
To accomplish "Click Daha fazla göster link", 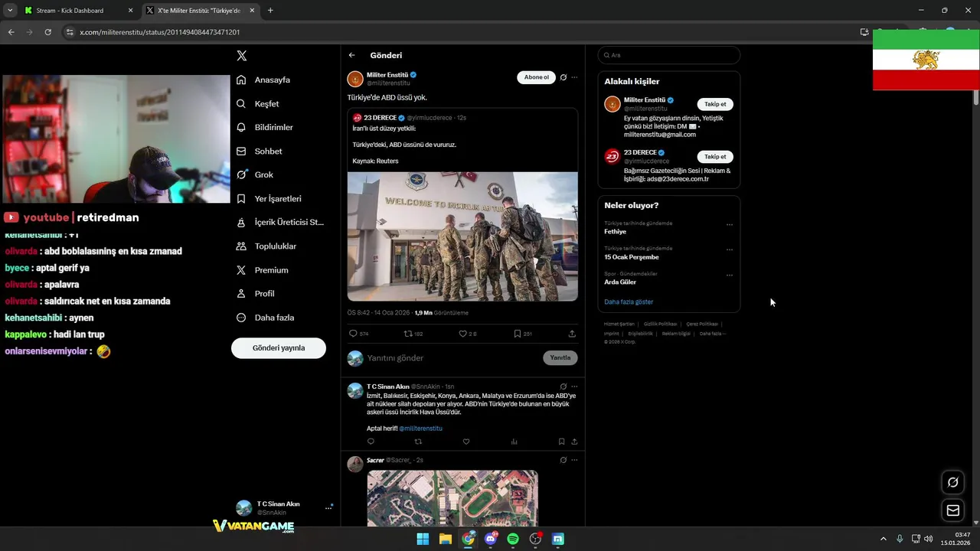I will tap(629, 302).
